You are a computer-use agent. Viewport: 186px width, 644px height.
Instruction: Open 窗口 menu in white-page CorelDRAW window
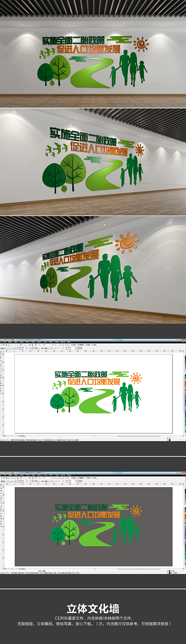[62, 342]
